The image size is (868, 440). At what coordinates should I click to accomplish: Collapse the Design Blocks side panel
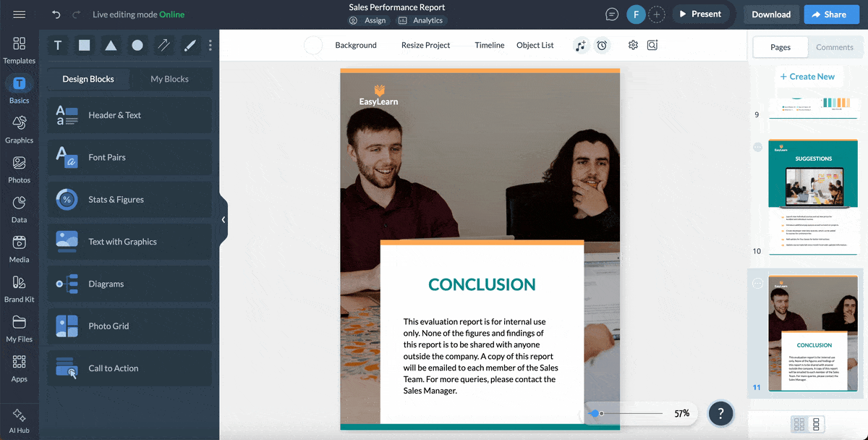(223, 219)
